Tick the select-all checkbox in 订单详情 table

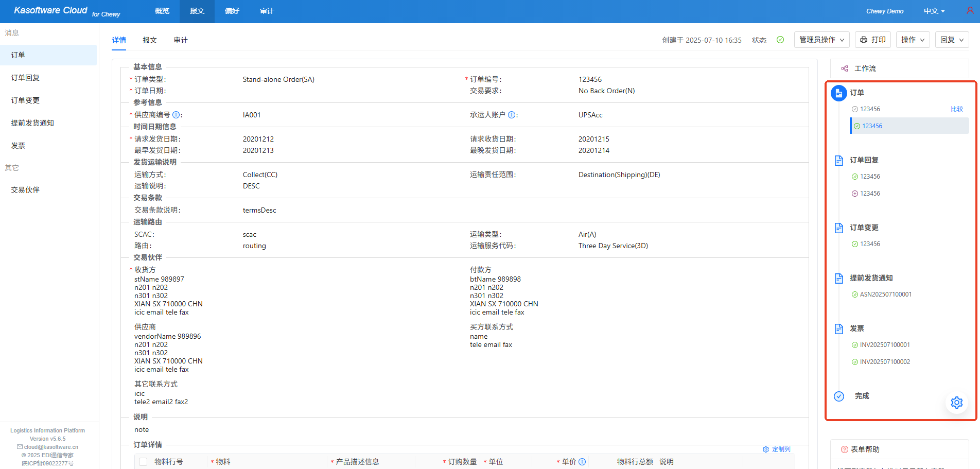pos(143,462)
